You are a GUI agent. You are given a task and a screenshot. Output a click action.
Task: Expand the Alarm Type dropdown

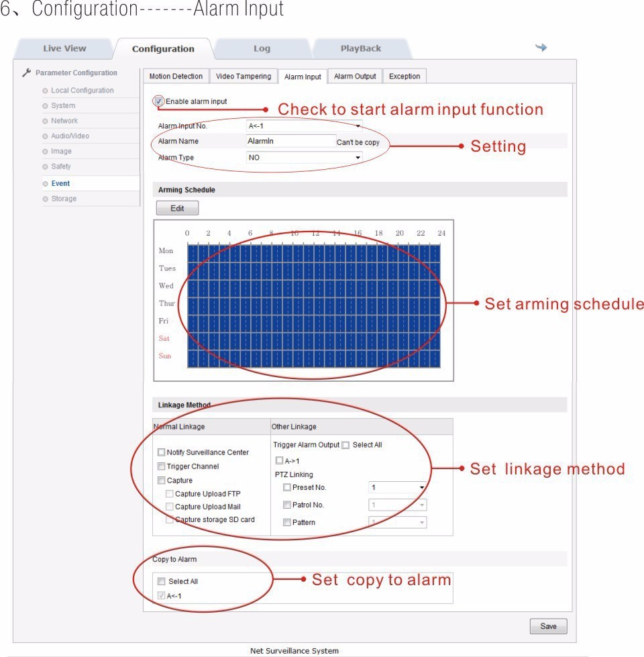point(305,158)
